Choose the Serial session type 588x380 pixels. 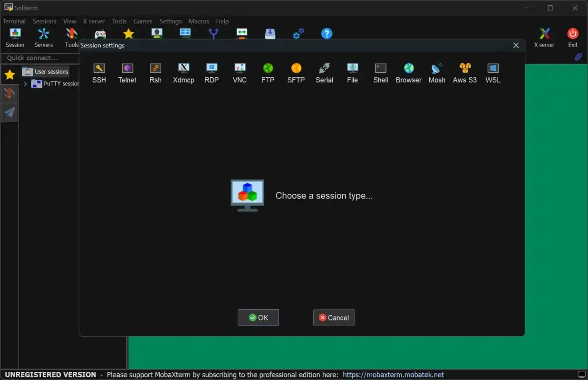tap(324, 74)
